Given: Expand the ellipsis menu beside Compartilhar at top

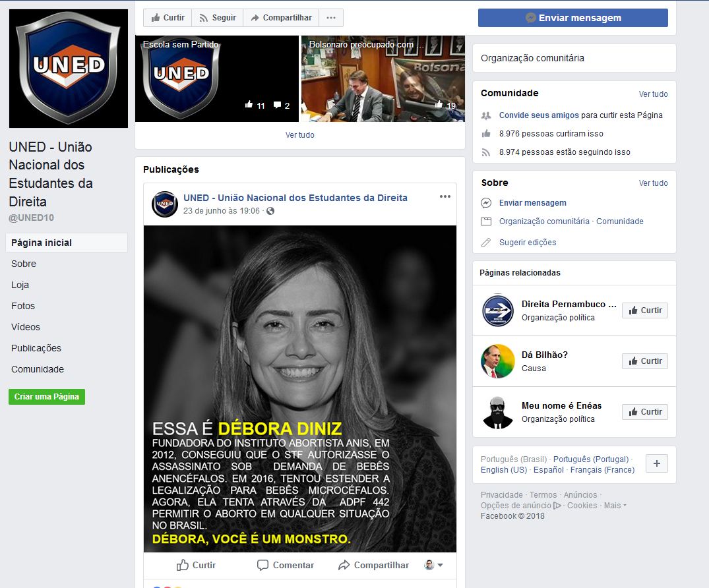Looking at the screenshot, I should (x=330, y=18).
